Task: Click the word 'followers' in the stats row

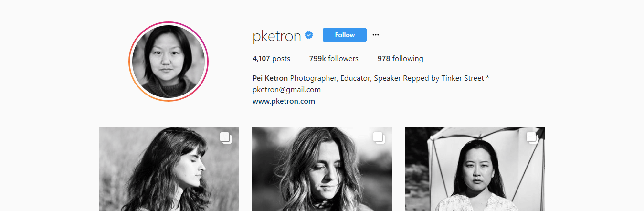Action: (343, 59)
